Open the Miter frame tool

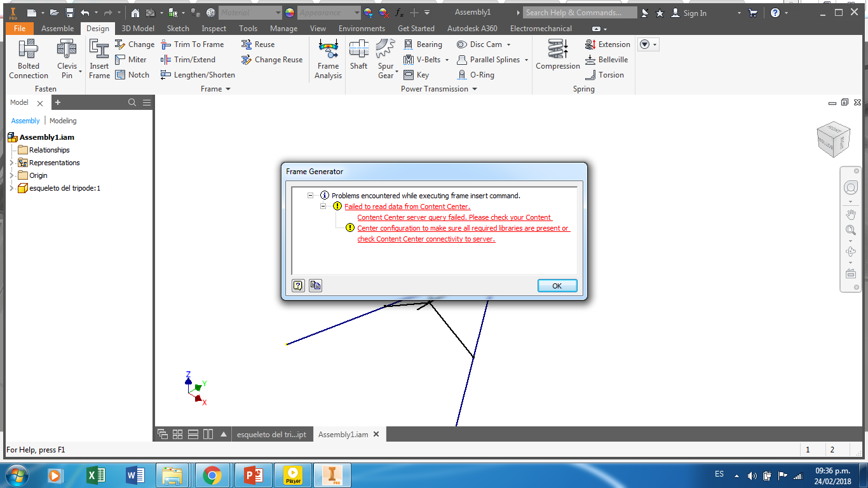[133, 59]
